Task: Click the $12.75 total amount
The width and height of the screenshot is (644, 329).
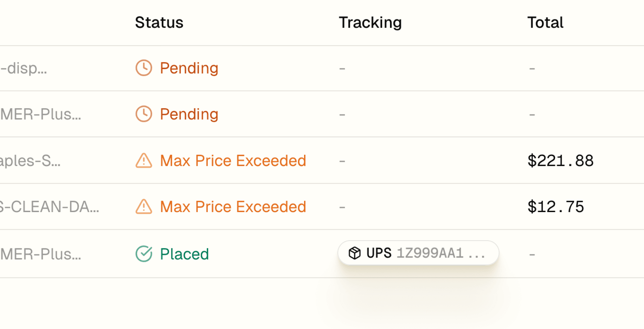Action: [x=556, y=207]
